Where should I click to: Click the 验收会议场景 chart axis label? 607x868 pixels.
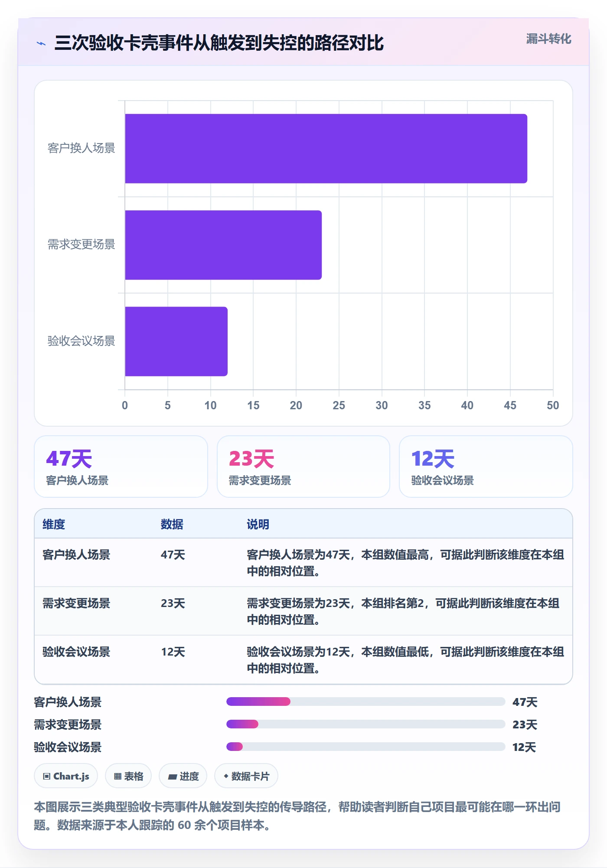pos(82,341)
